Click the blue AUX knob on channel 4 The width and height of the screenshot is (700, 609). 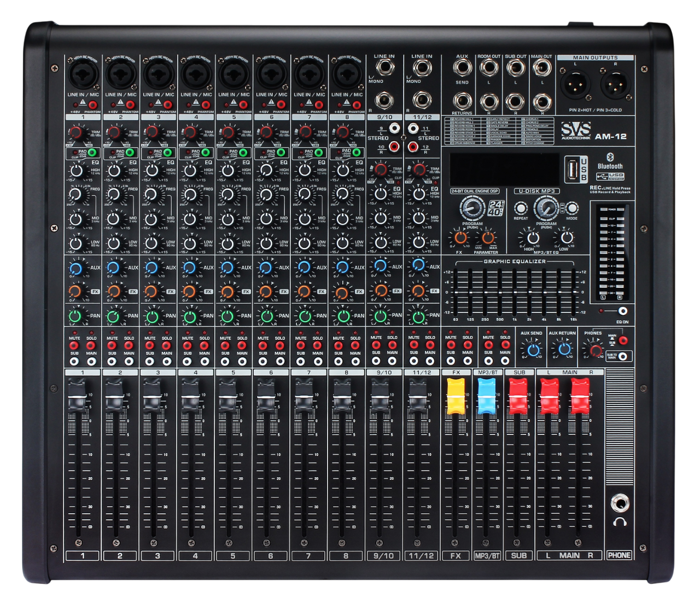189,268
